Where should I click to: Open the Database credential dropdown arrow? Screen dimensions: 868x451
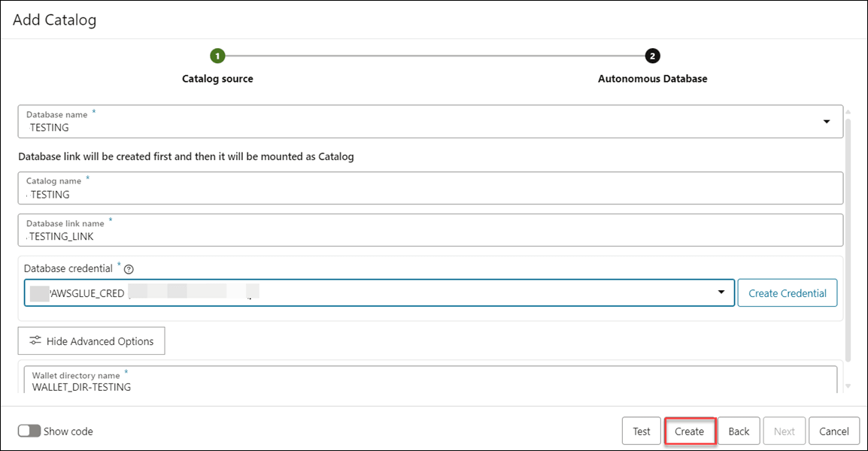tap(721, 292)
